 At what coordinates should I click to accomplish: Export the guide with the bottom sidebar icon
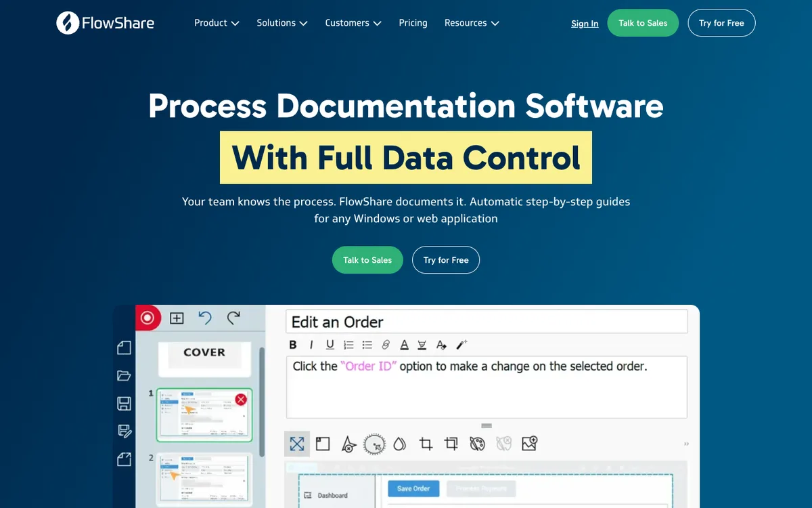[124, 459]
